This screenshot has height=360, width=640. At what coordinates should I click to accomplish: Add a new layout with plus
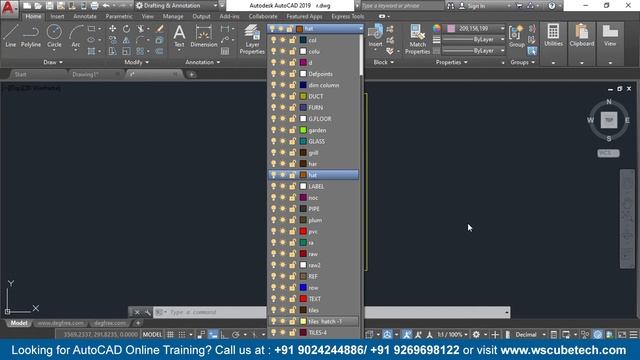click(x=138, y=323)
